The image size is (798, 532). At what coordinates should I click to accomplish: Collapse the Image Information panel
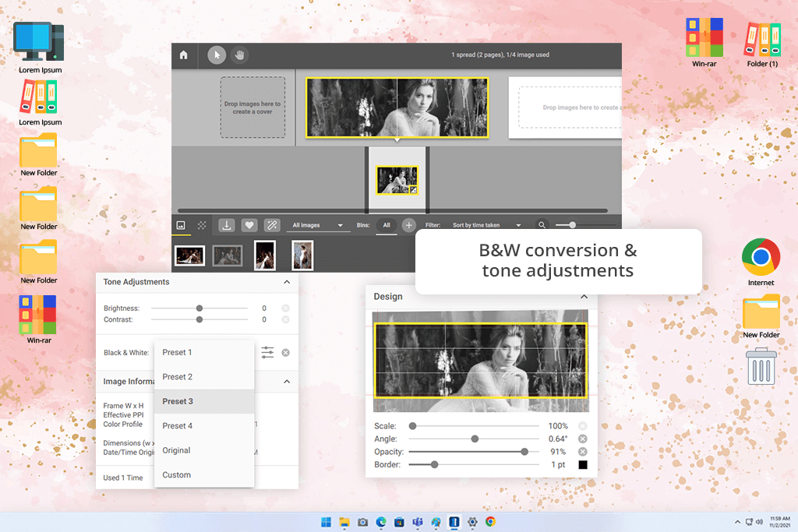287,382
